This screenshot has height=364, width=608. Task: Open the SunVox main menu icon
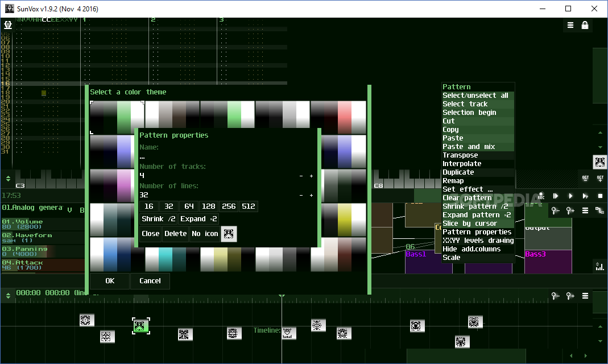(8, 25)
